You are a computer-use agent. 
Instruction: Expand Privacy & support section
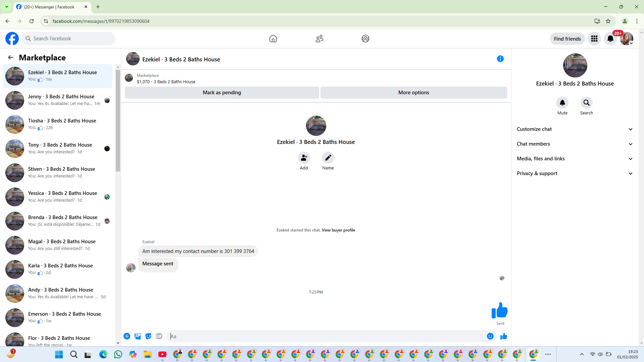coord(575,173)
